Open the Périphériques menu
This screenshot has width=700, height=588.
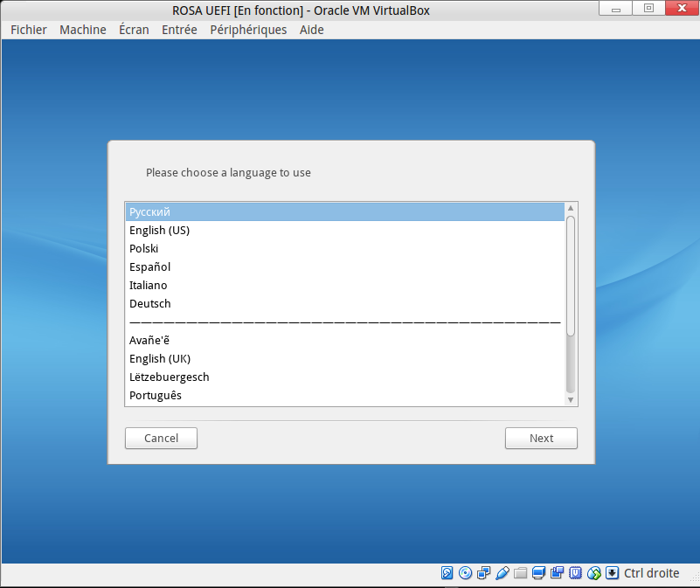[248, 30]
